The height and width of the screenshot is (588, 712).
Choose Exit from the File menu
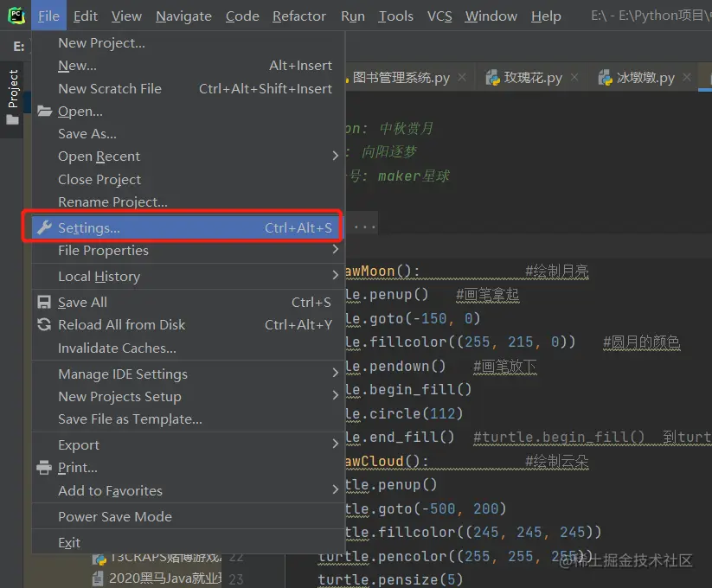(188, 543)
